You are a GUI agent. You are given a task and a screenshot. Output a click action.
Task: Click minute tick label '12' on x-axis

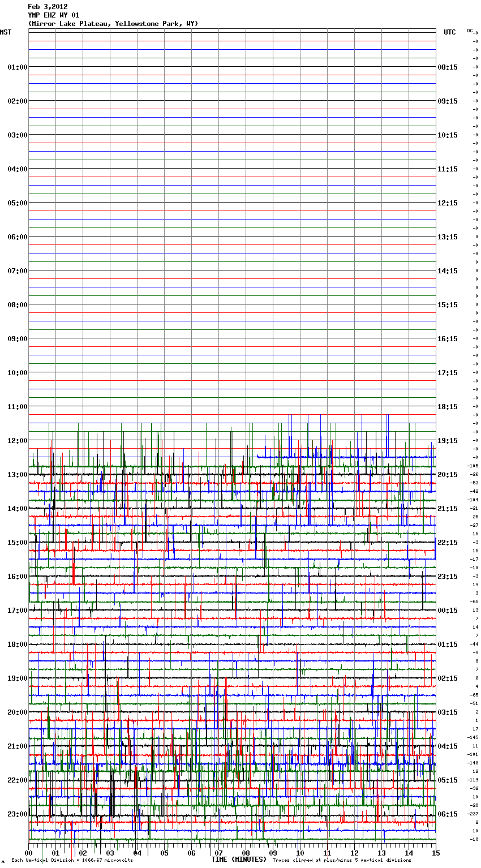pos(354,853)
